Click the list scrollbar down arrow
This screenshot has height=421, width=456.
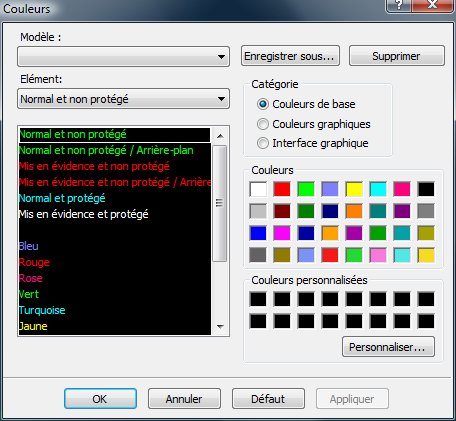[x=220, y=327]
